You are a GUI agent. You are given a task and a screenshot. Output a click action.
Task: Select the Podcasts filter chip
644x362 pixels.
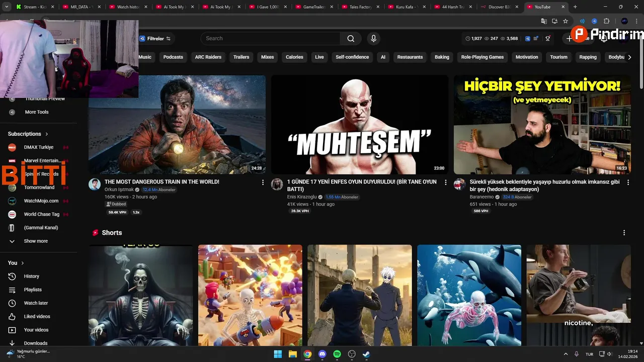[173, 57]
